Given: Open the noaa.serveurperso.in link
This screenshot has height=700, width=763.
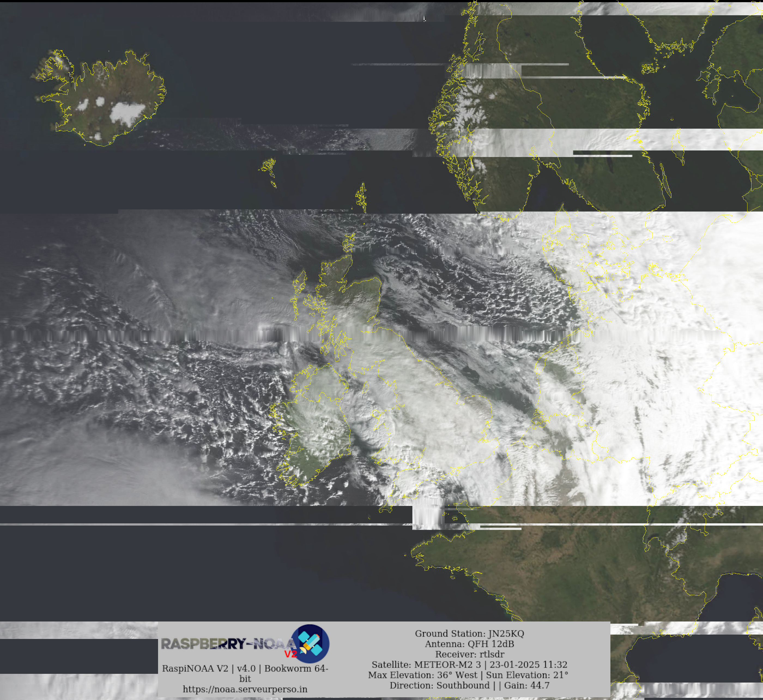Looking at the screenshot, I should pos(245,689).
